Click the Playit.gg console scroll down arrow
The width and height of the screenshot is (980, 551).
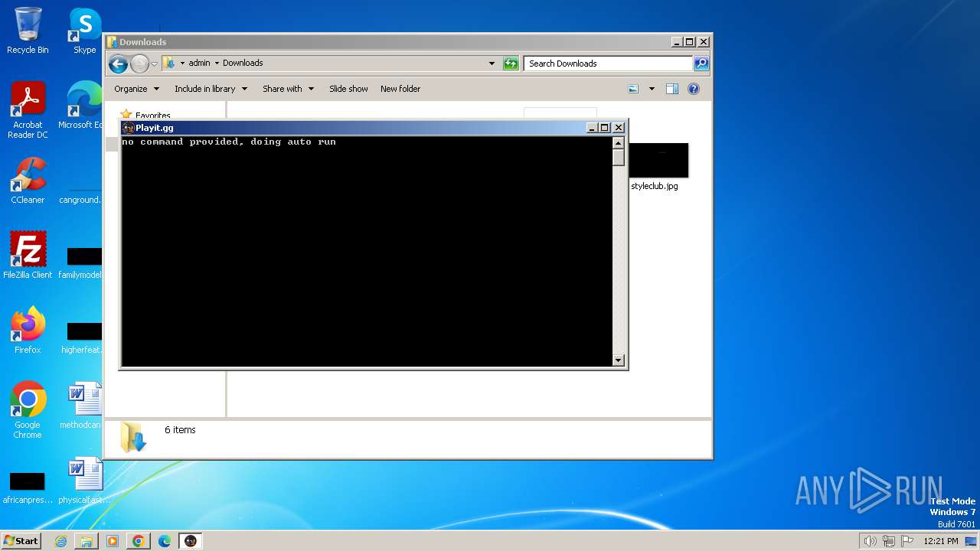pos(619,360)
